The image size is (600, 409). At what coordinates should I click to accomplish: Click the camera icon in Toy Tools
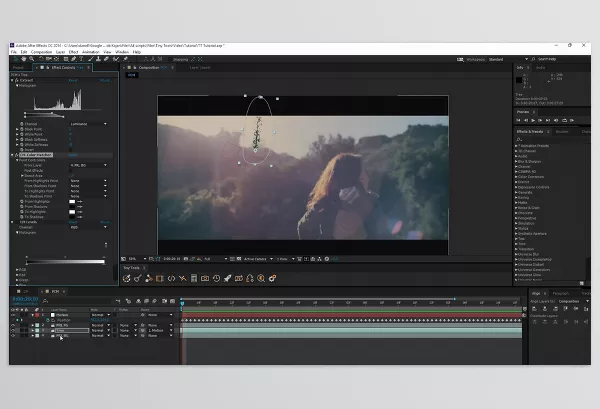coord(205,278)
